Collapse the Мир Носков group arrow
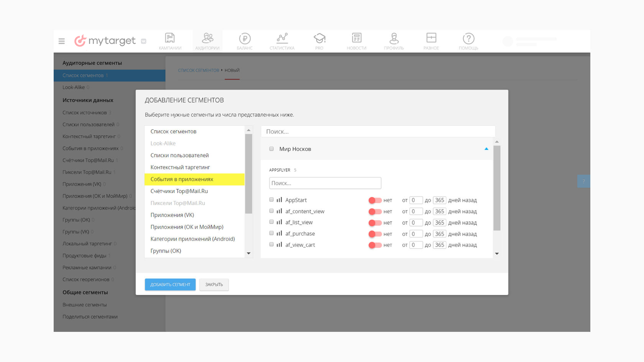 (x=486, y=149)
